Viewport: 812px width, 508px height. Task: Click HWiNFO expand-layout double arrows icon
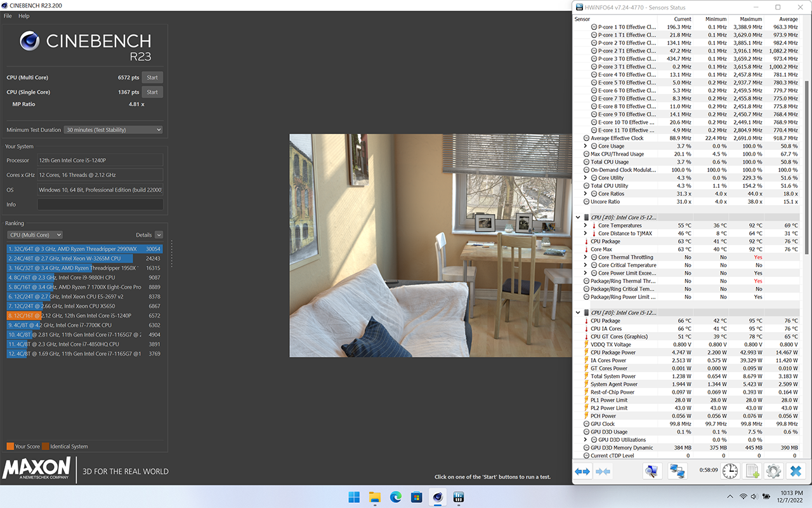pyautogui.click(x=582, y=471)
